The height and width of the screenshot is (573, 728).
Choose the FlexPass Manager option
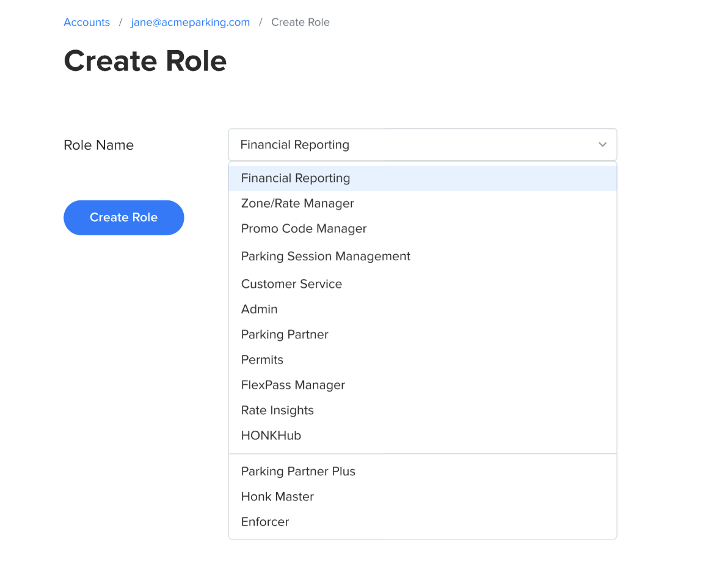293,385
